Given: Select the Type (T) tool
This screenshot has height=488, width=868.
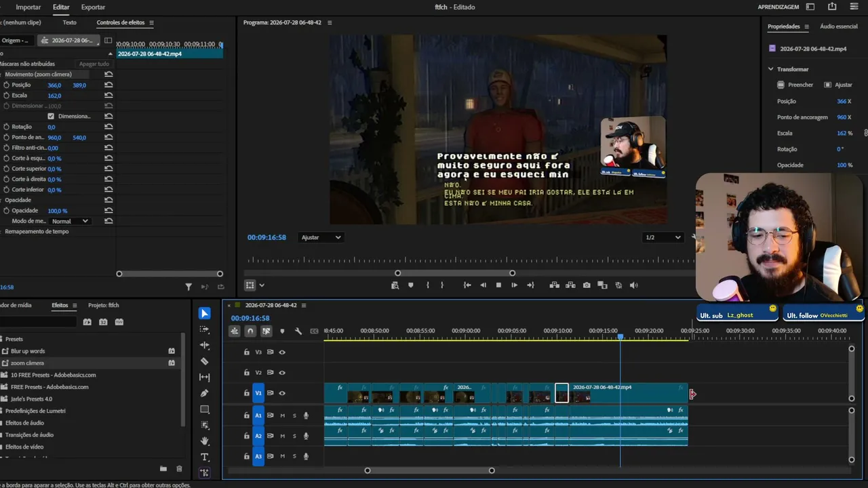Looking at the screenshot, I should pos(204,457).
